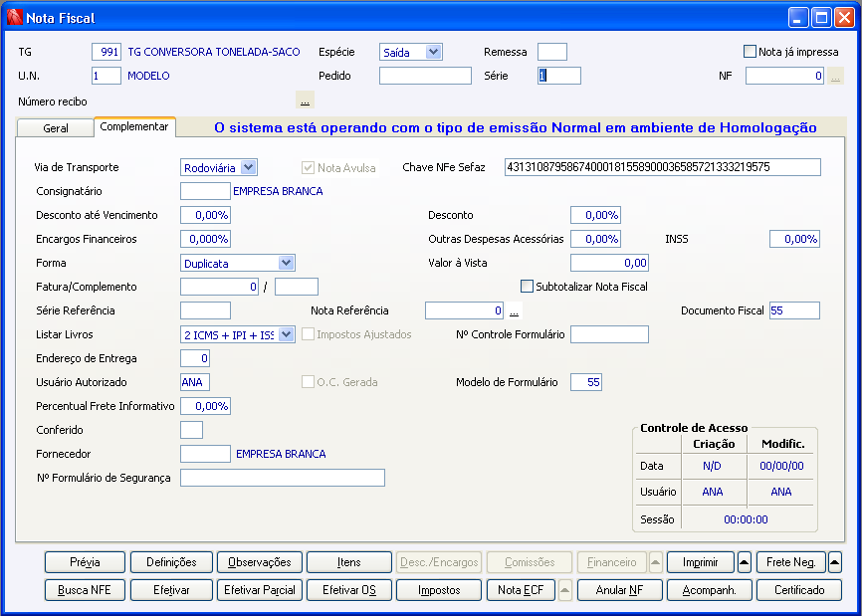Click the Pedido input field
Image resolution: width=862 pixels, height=616 pixels.
[425, 76]
